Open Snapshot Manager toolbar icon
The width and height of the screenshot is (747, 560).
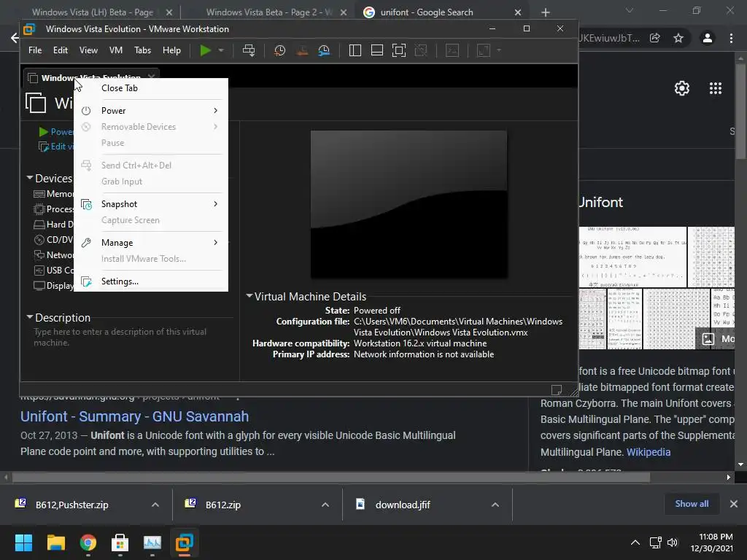(x=324, y=50)
